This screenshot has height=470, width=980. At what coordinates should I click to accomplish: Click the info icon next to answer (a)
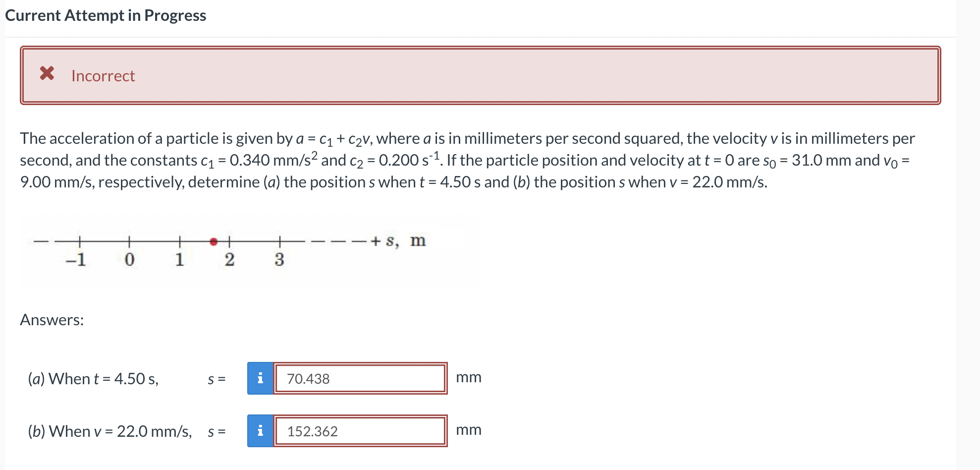(260, 379)
